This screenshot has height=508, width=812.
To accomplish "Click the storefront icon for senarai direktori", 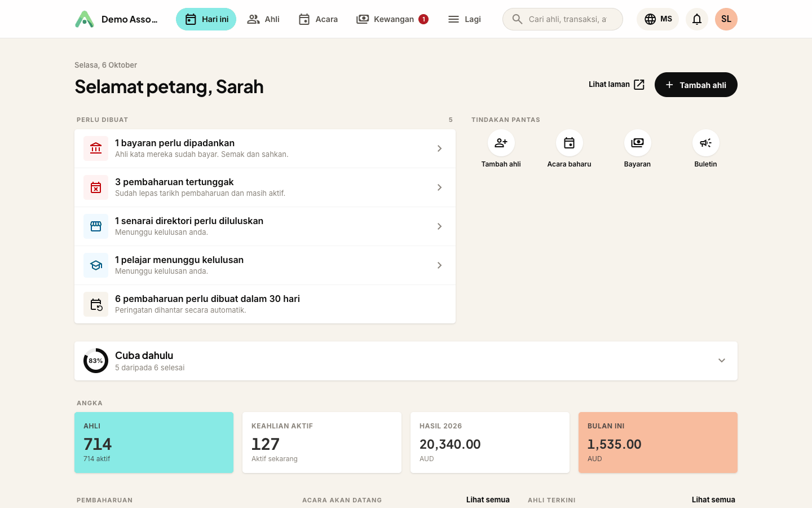I will point(96,226).
